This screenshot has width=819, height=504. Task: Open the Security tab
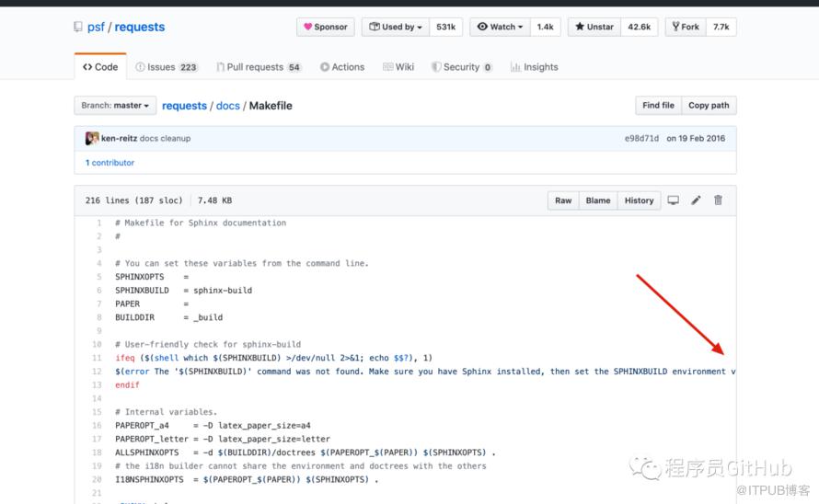coord(461,67)
